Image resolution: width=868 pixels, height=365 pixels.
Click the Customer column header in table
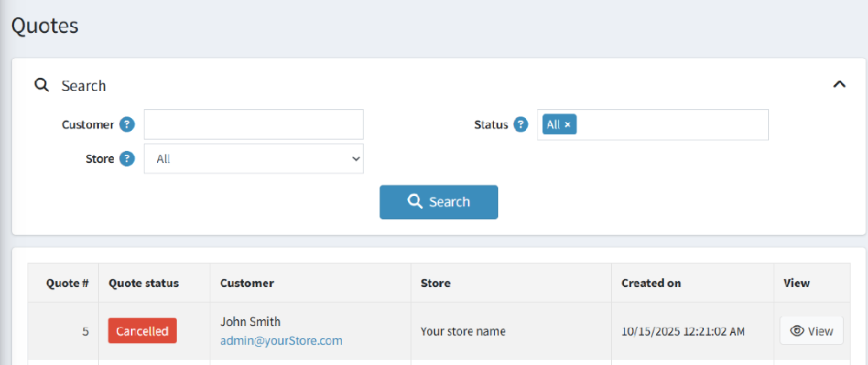247,284
